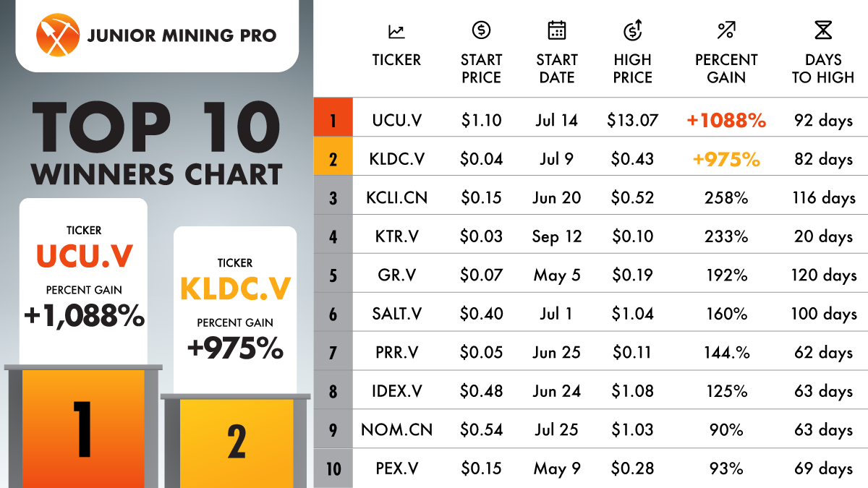
Task: Select the SALT.V ticker in row 6
Action: [396, 314]
